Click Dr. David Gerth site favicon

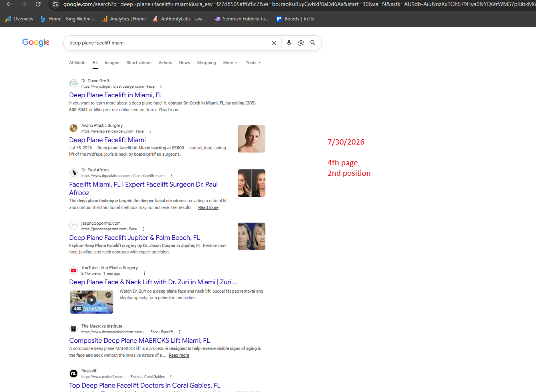point(73,83)
